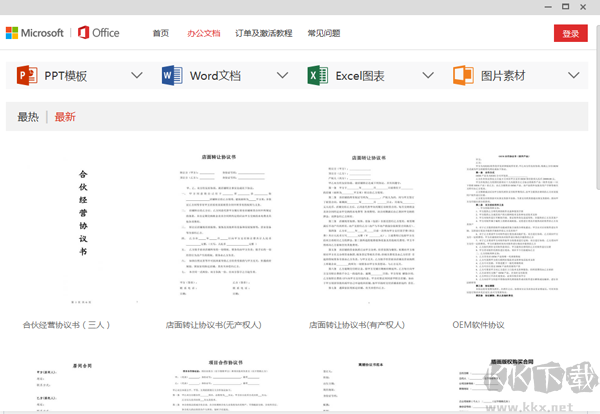Expand the Word文档 dropdown chevron
Screen dimensions: 600x414
(x=282, y=75)
